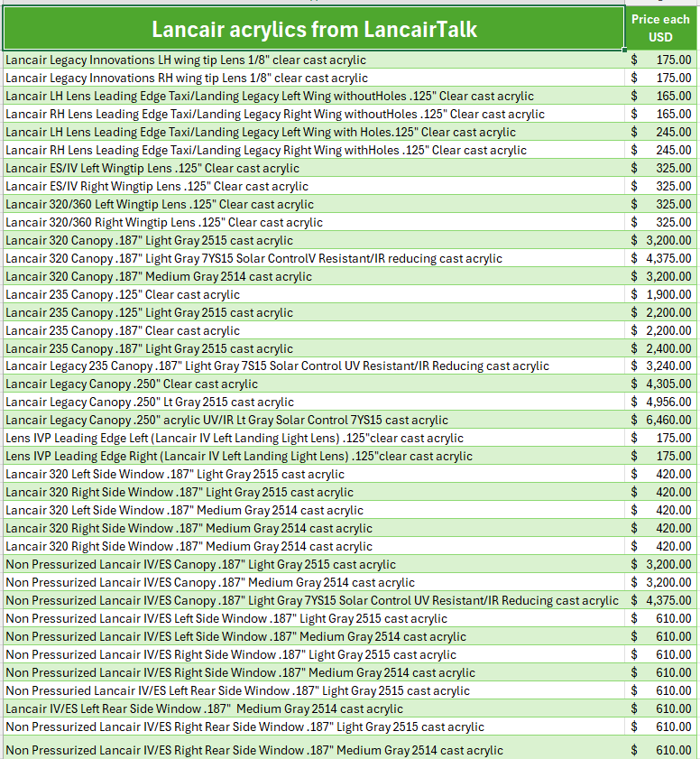Select Lancair ES/IV Left Wingtip Lens row
Screen dimensions: 700x759
pos(152,169)
